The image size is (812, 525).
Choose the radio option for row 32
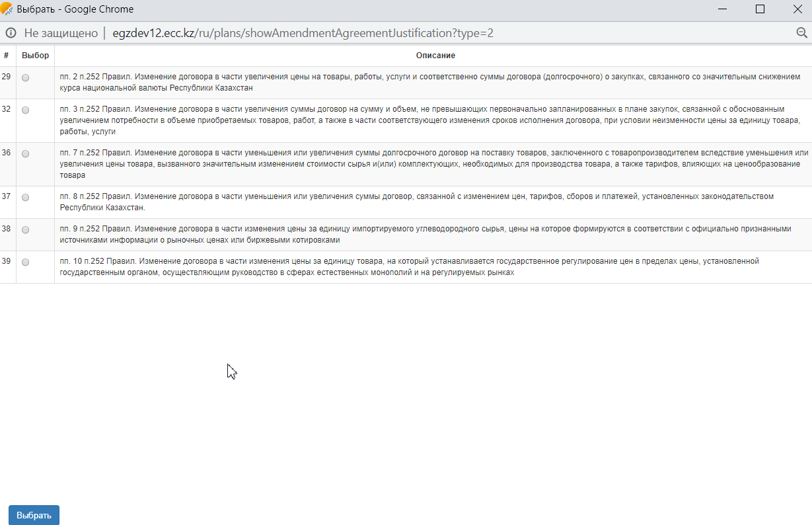click(x=26, y=110)
